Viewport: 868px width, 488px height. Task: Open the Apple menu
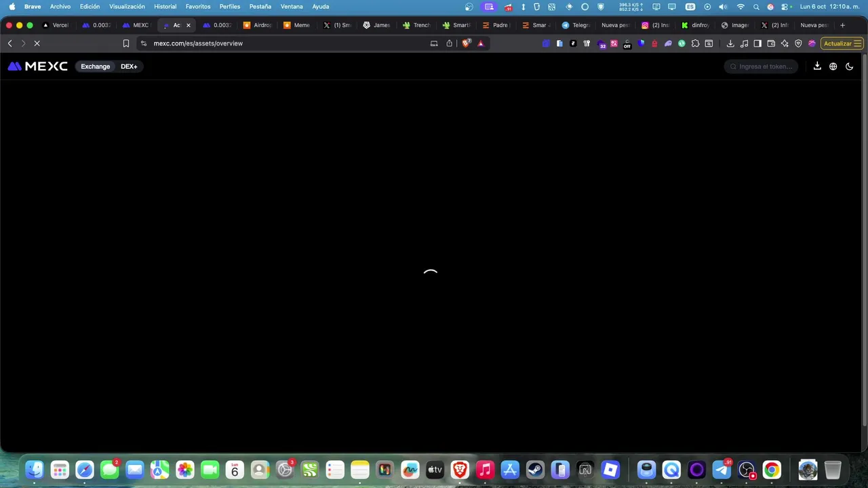[x=12, y=7]
